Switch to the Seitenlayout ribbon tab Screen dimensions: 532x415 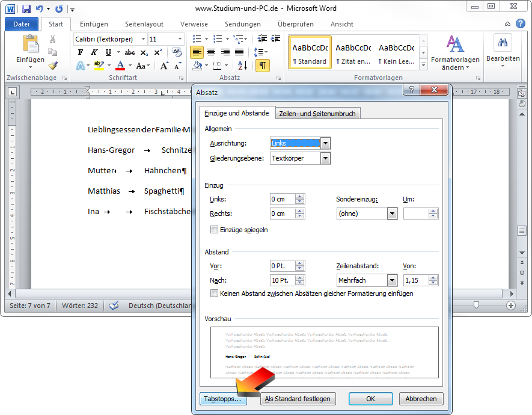pos(144,24)
